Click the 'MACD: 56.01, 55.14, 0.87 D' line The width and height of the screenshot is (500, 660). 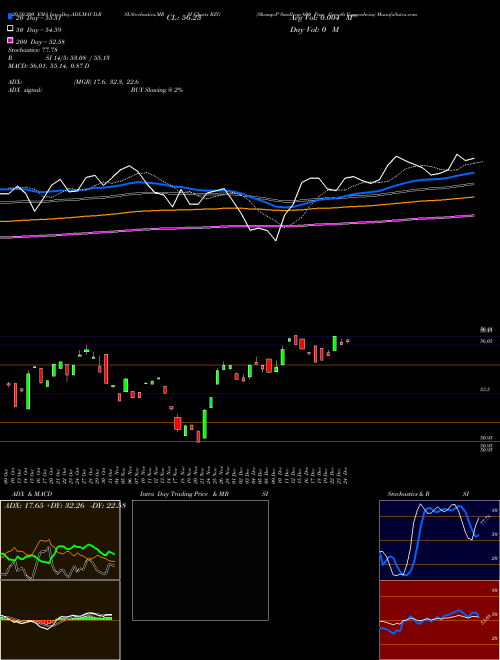click(x=49, y=66)
